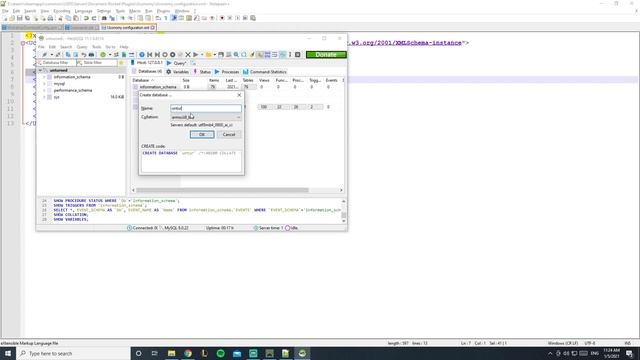Image resolution: width=640 pixels, height=360 pixels.
Task: Click OK in Create database dialog
Action: point(202,134)
